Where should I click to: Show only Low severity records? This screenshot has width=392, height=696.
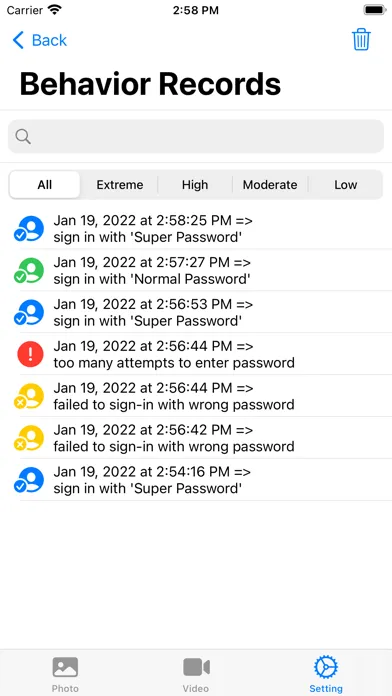[x=345, y=185]
